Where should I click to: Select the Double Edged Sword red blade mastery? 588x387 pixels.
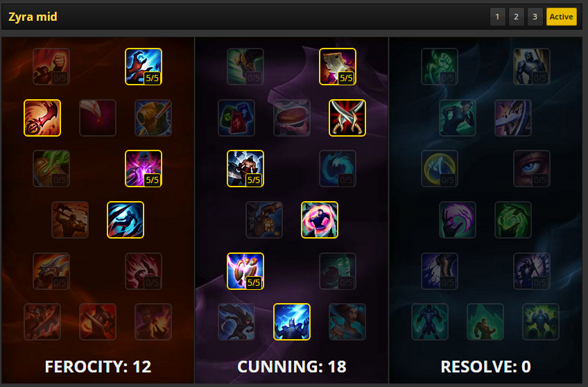42,118
